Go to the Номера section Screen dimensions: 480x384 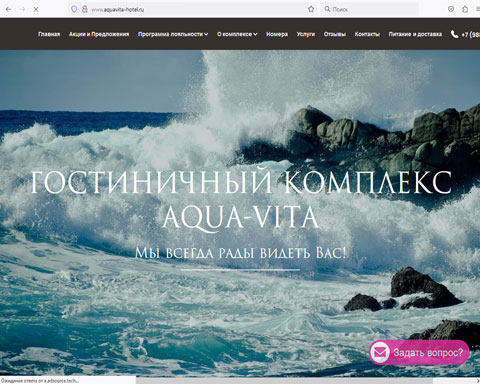point(277,34)
